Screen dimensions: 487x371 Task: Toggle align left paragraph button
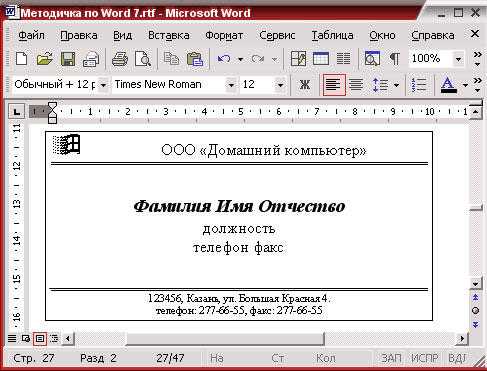[x=334, y=85]
